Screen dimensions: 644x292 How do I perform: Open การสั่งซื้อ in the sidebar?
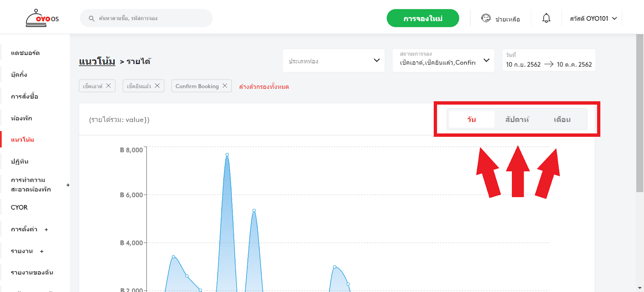(25, 96)
